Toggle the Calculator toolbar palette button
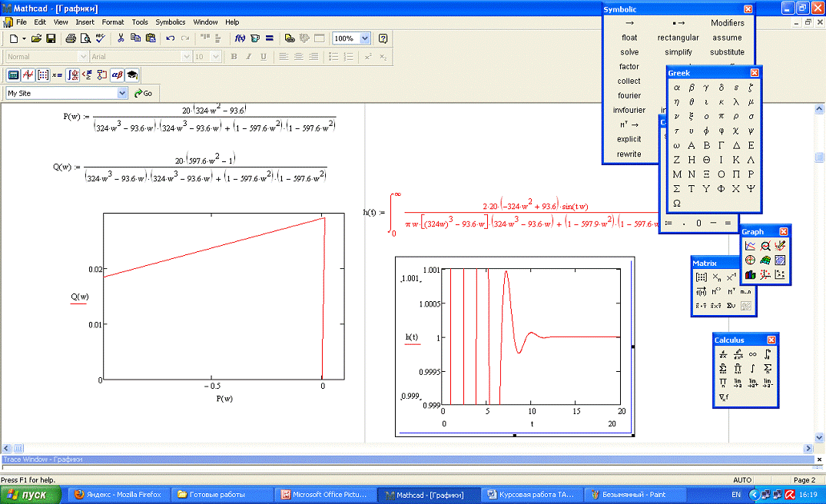 (x=13, y=75)
